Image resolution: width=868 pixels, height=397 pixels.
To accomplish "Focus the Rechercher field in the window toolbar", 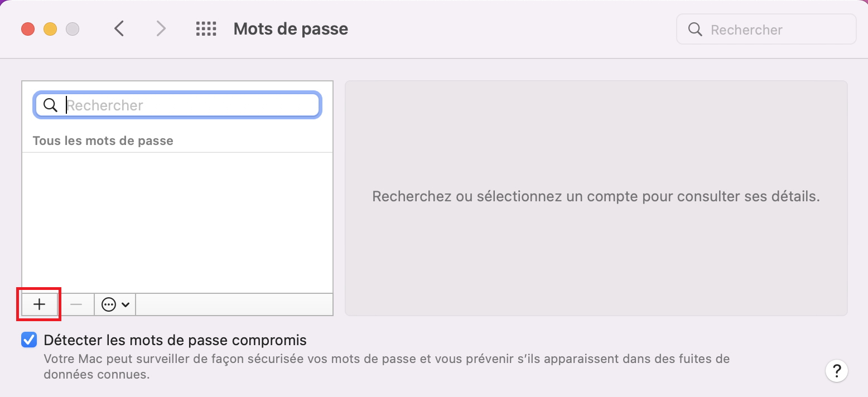I will point(766,29).
